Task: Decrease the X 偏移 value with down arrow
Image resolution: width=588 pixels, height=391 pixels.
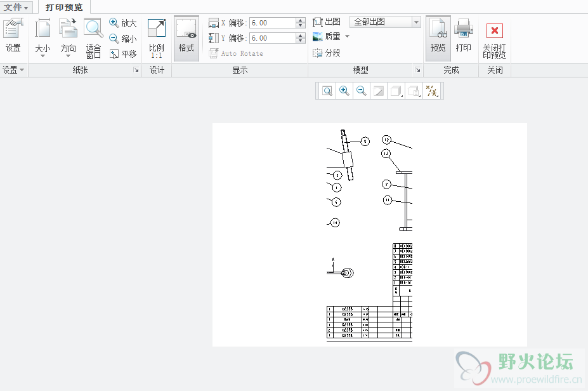Action: [x=301, y=25]
